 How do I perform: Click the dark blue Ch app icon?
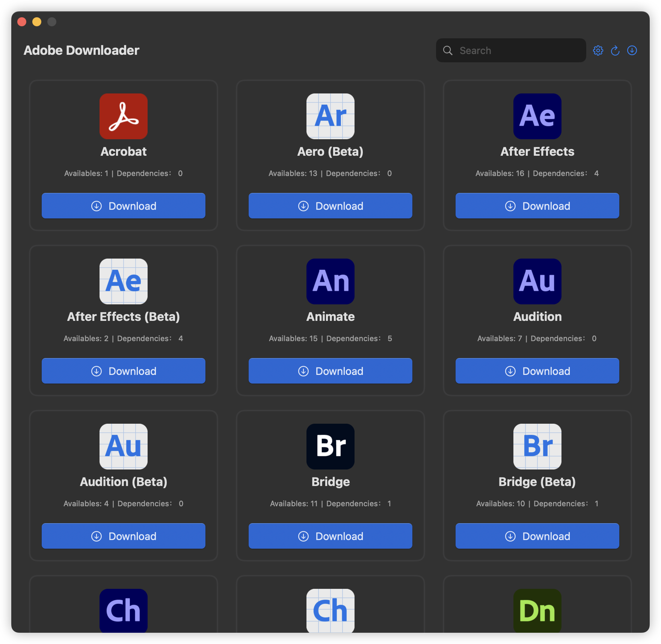pyautogui.click(x=124, y=611)
